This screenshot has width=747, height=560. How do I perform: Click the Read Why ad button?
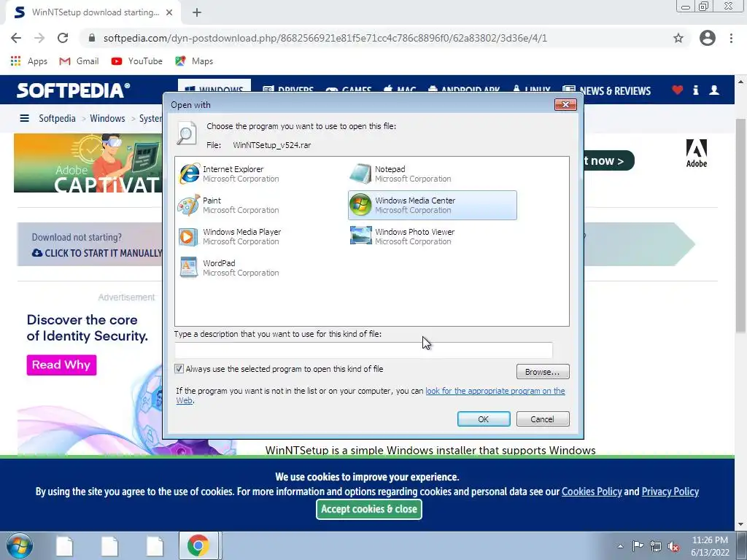61,365
